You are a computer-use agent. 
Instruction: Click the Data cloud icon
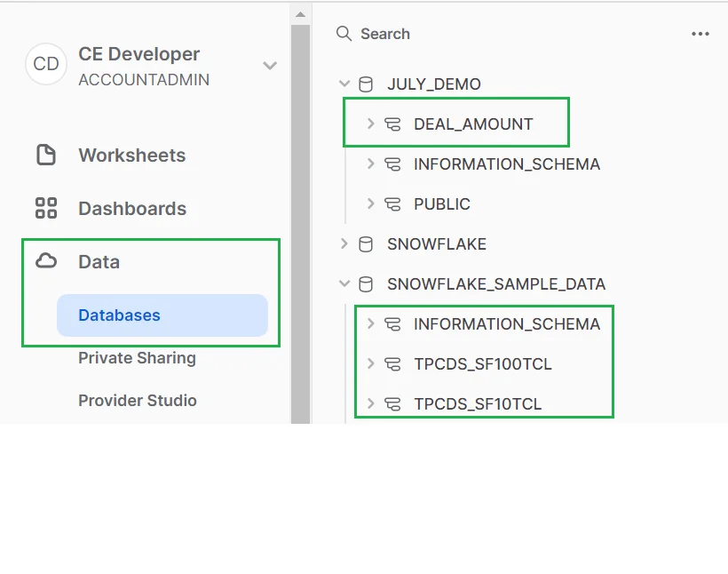45,261
